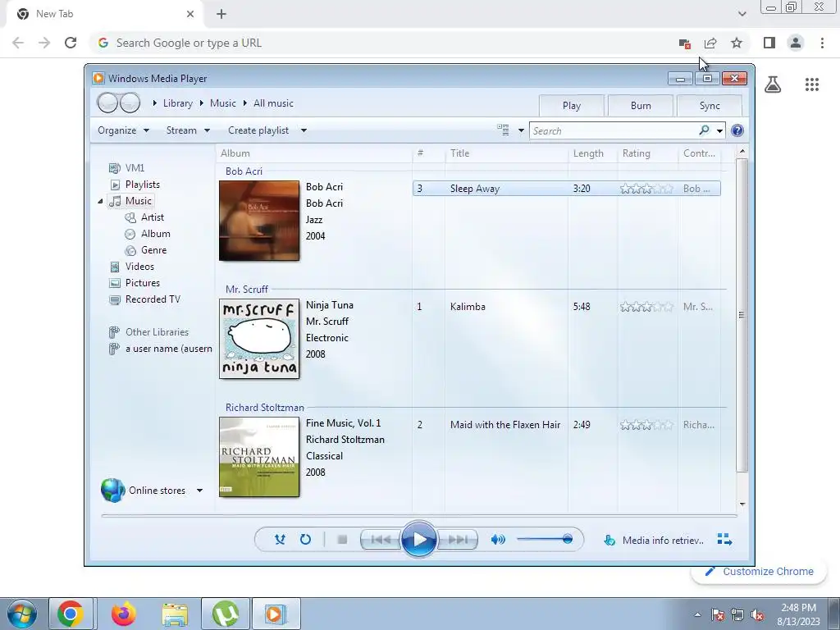This screenshot has height=630, width=840.
Task: Click the magnifier icon in the search box
Action: coord(704,130)
